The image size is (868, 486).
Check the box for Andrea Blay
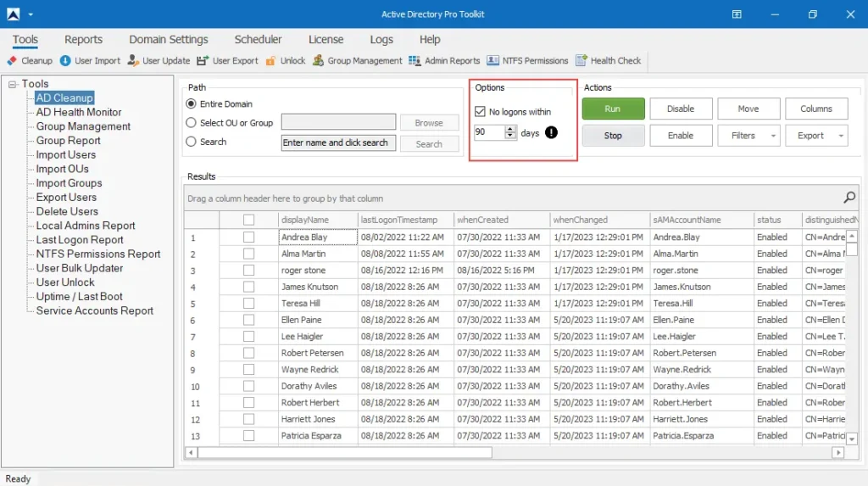pyautogui.click(x=248, y=237)
